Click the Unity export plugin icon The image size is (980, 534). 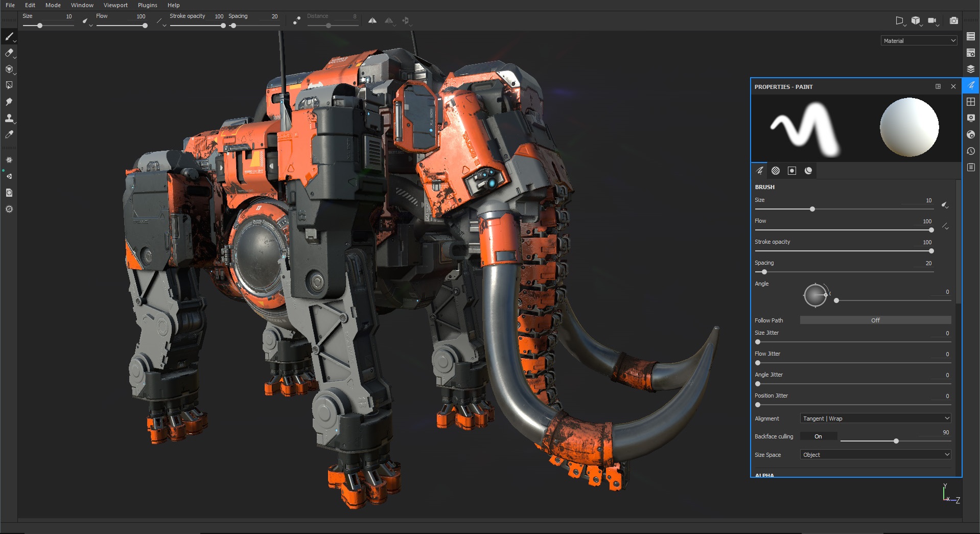tap(9, 176)
